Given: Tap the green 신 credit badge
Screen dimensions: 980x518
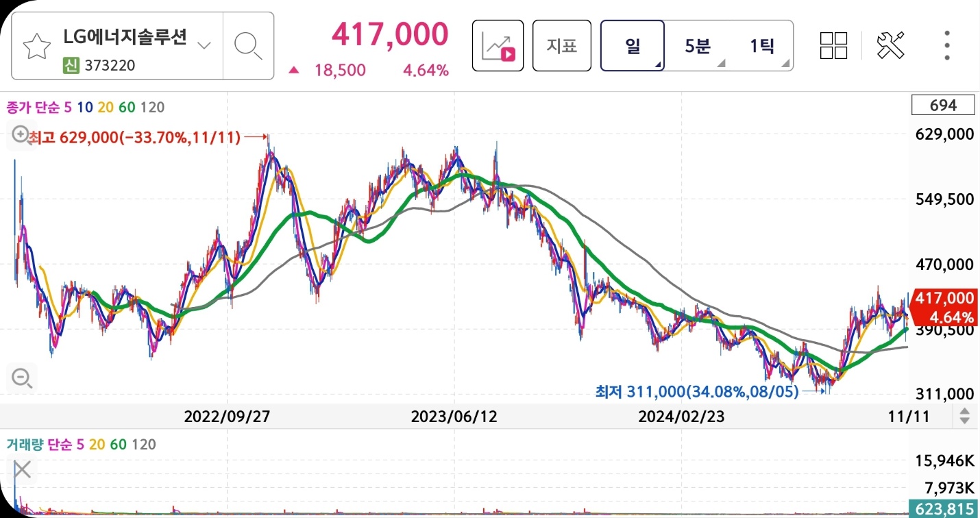Looking at the screenshot, I should (x=71, y=66).
